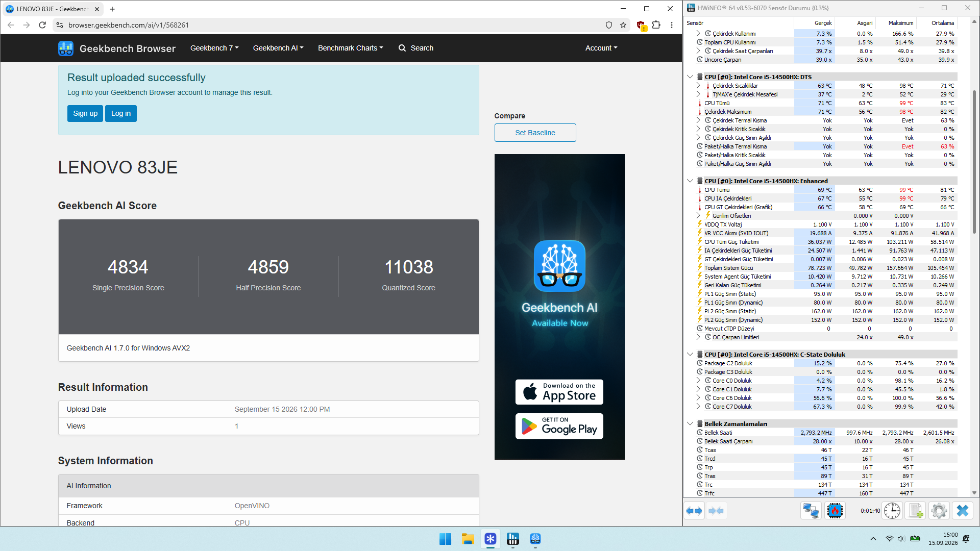Reload the Geekbench page
This screenshot has width=980, height=551.
pos(42,25)
